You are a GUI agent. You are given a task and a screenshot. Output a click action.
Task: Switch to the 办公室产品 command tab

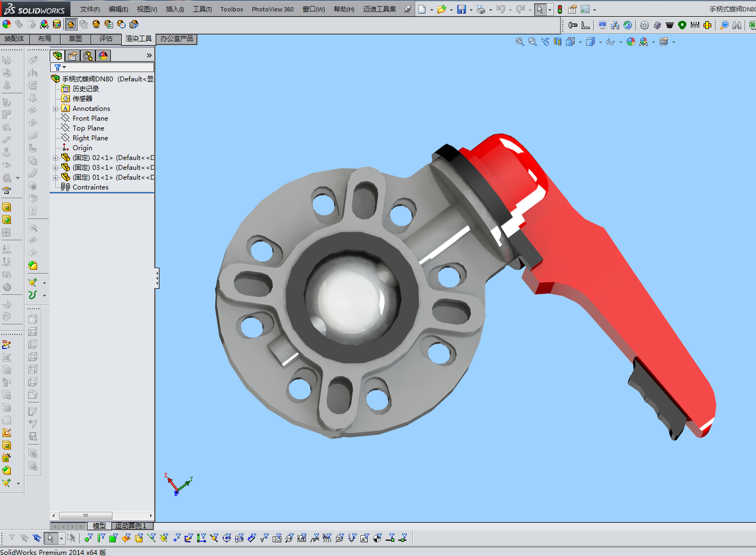coord(176,39)
